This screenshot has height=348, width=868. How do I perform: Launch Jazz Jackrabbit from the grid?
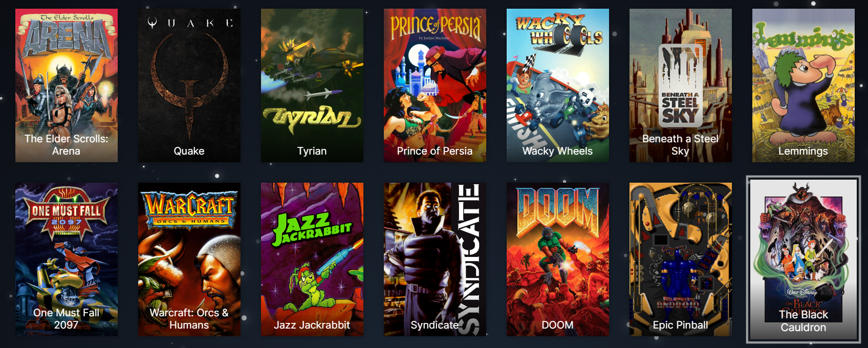[312, 259]
